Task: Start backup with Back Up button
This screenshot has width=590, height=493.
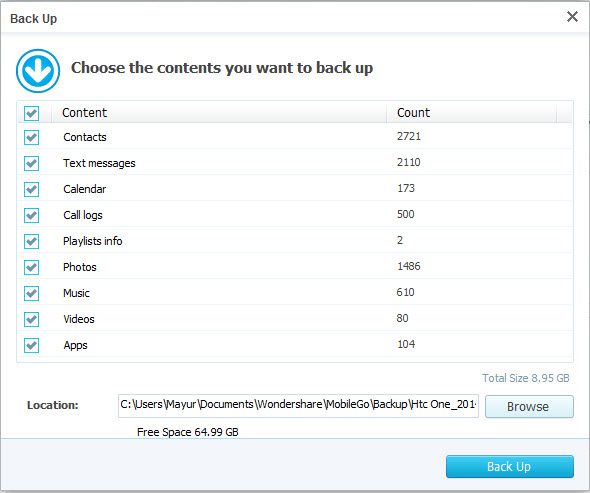Action: pyautogui.click(x=509, y=467)
